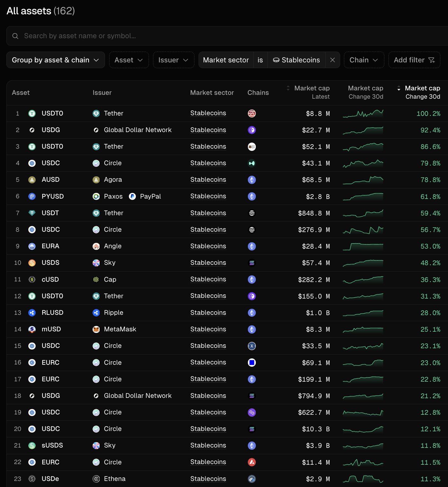The image size is (448, 487).
Task: Open the Stablecoins link in the RLUSD row
Action: point(208,313)
